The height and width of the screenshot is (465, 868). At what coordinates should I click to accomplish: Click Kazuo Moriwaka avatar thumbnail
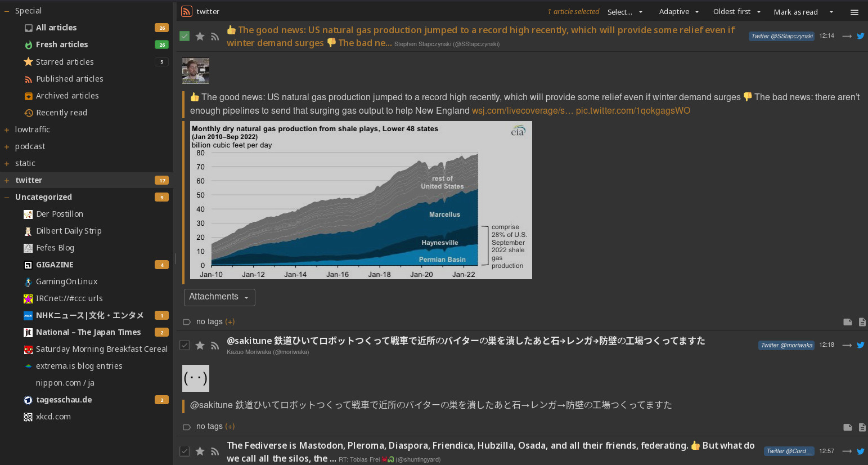click(x=196, y=378)
